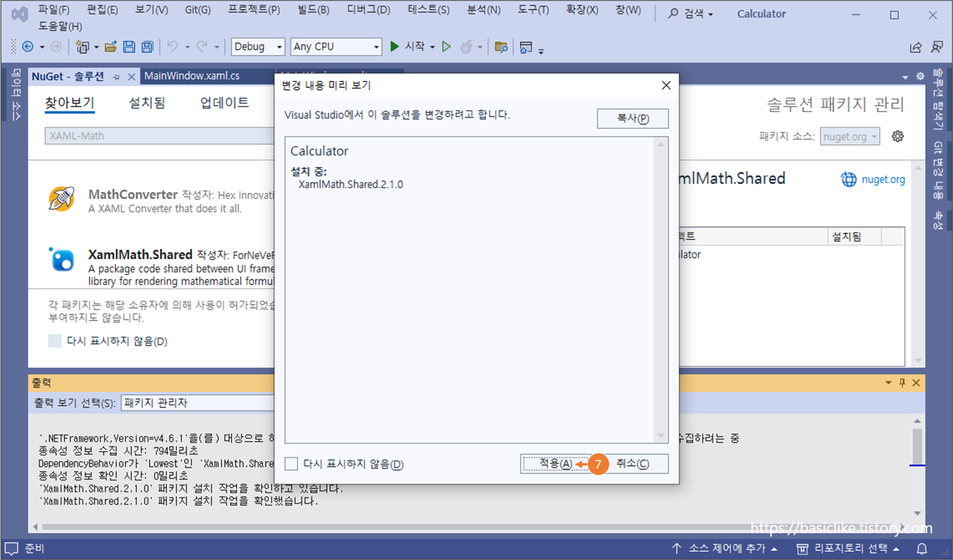953x560 pixels.
Task: Click the search magnifier in title bar
Action: tap(673, 13)
